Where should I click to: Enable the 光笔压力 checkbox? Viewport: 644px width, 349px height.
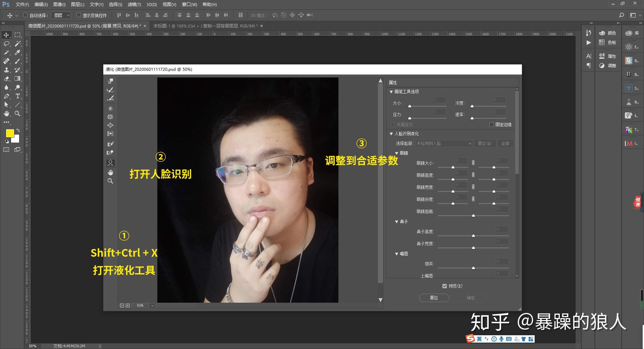point(392,124)
